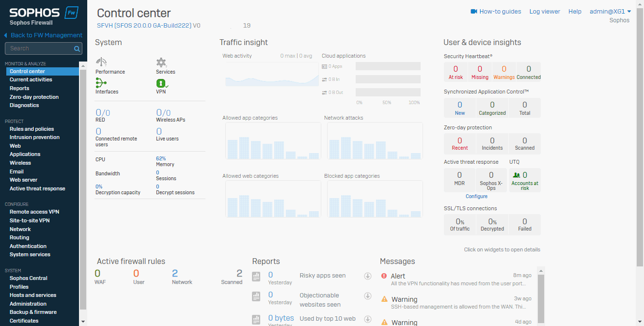Click the SFVH firmware version link
The height and width of the screenshot is (326, 644).
click(144, 26)
